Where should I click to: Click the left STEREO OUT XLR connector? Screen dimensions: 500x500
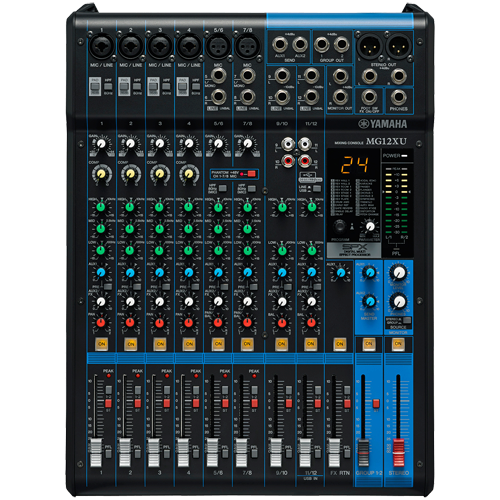370,46
